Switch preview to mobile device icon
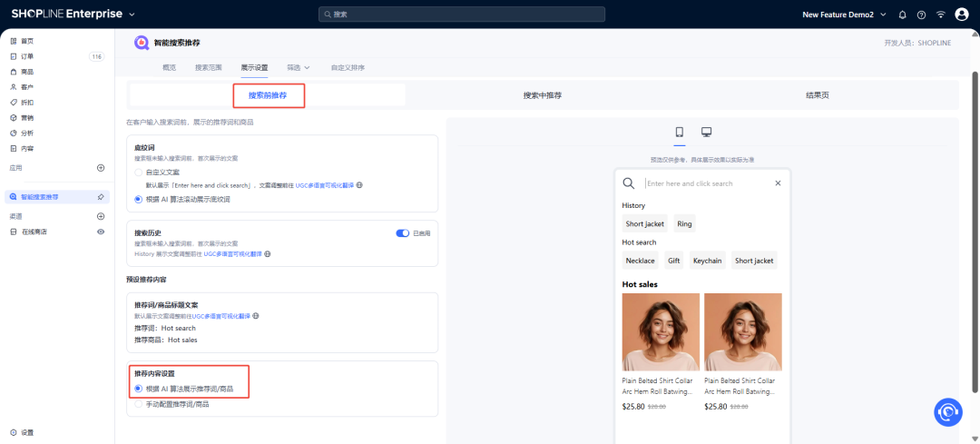The image size is (980, 444). [x=680, y=132]
